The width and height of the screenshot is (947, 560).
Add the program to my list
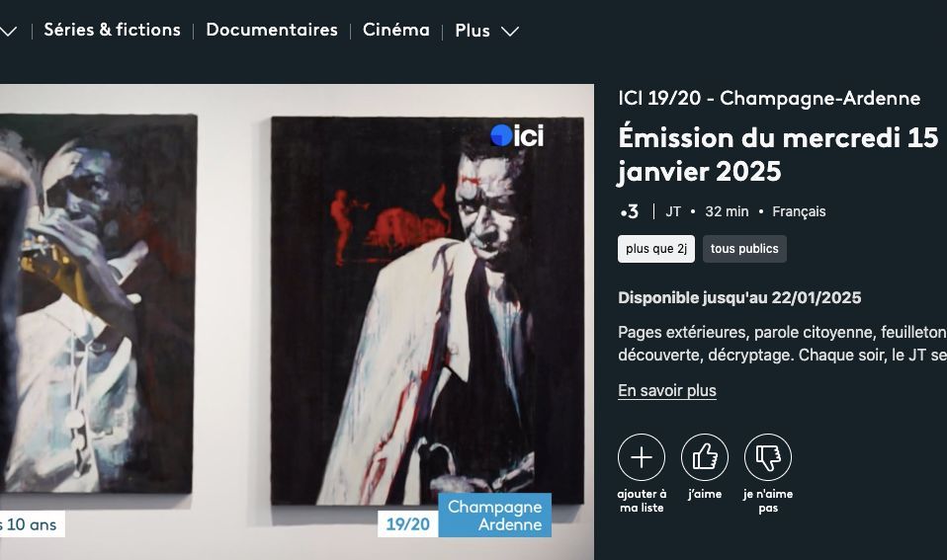click(x=642, y=457)
